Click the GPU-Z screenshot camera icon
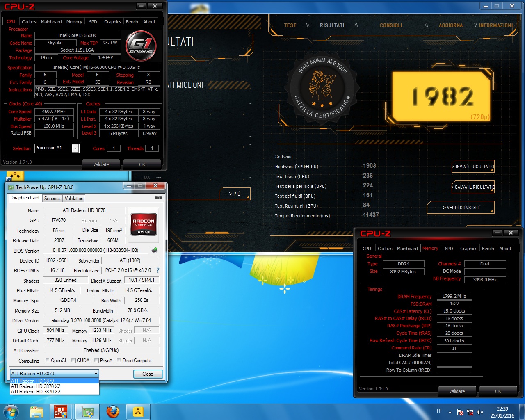 (x=158, y=198)
